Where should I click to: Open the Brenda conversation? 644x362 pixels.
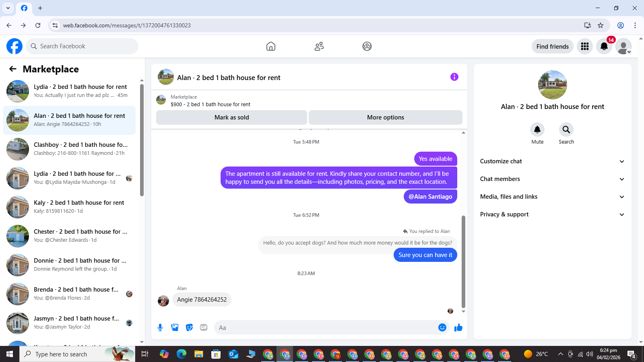69,294
